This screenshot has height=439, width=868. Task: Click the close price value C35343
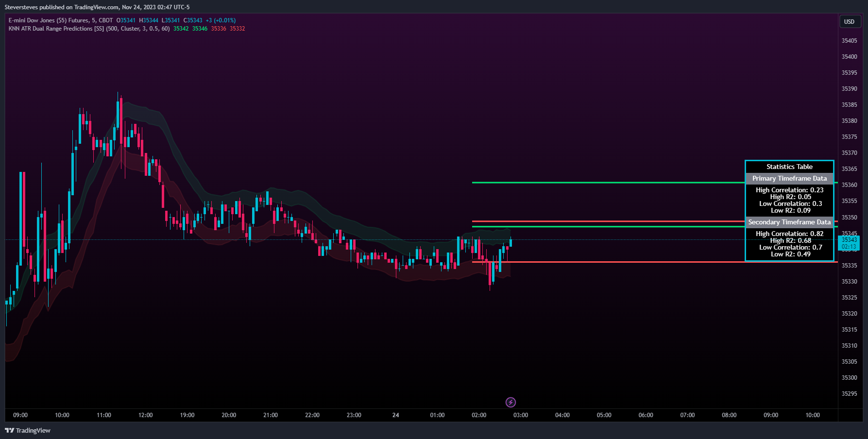coord(193,20)
